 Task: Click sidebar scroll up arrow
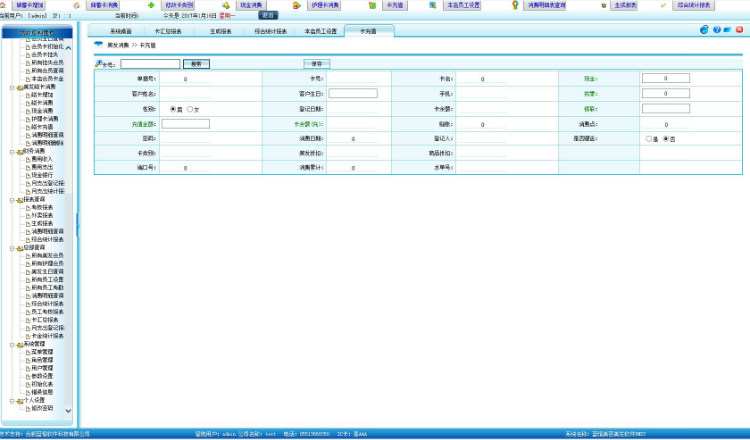(x=68, y=48)
